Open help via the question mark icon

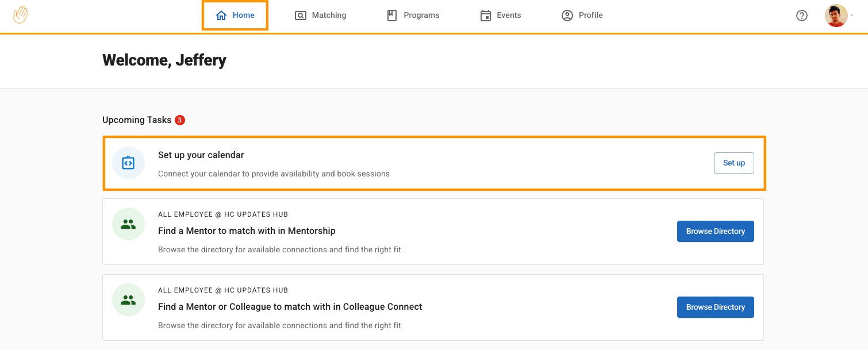tap(801, 16)
